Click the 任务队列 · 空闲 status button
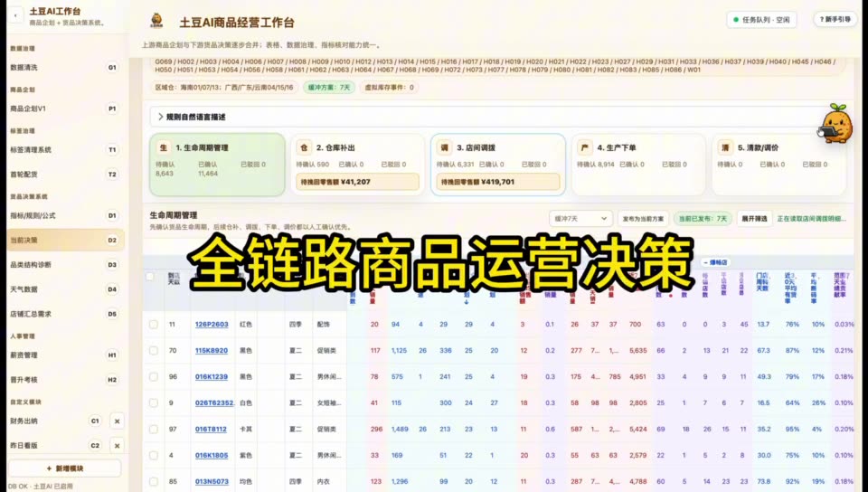 tap(761, 19)
